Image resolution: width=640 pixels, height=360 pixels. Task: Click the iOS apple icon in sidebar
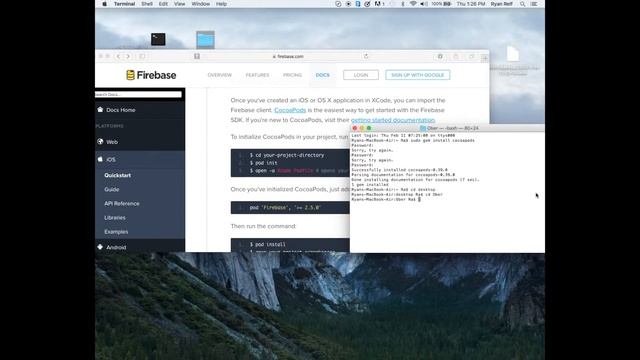(x=100, y=159)
